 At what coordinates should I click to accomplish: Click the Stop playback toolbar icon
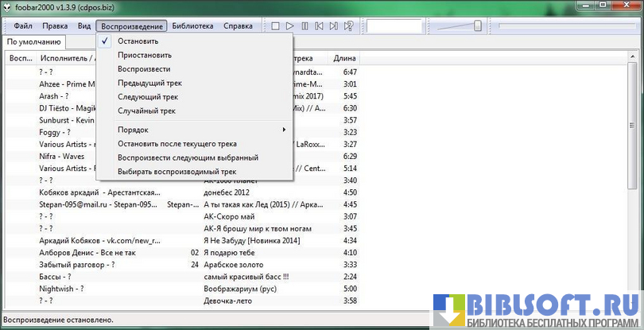tap(275, 26)
